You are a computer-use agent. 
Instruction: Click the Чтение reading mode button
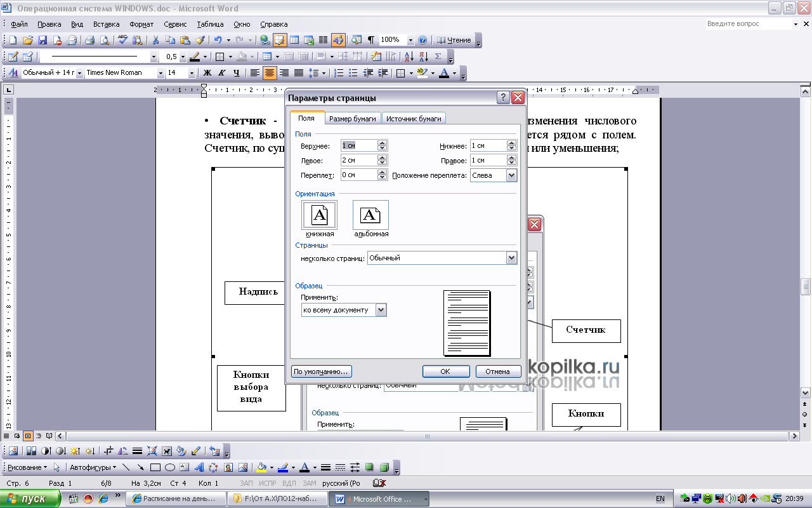[454, 40]
